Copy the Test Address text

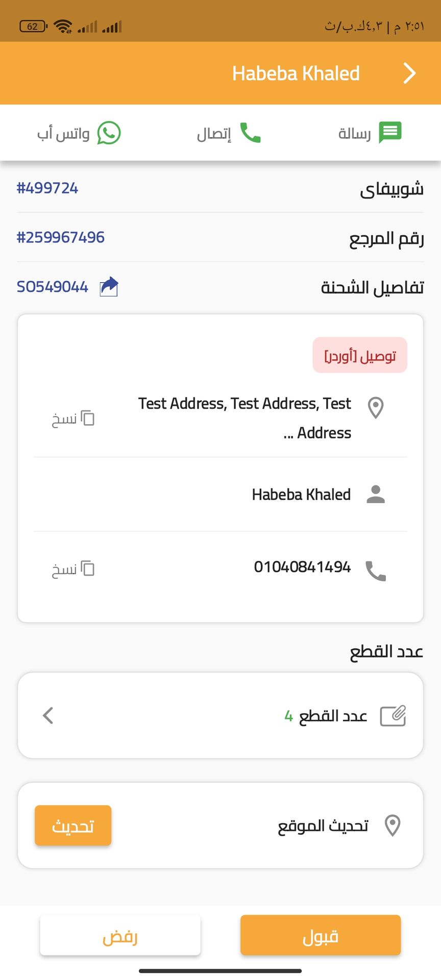click(x=73, y=419)
